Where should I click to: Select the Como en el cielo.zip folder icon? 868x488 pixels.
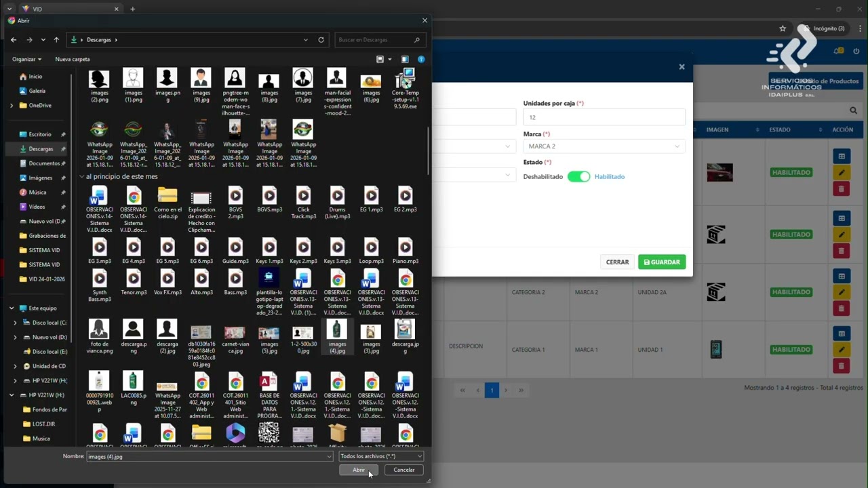click(x=167, y=201)
